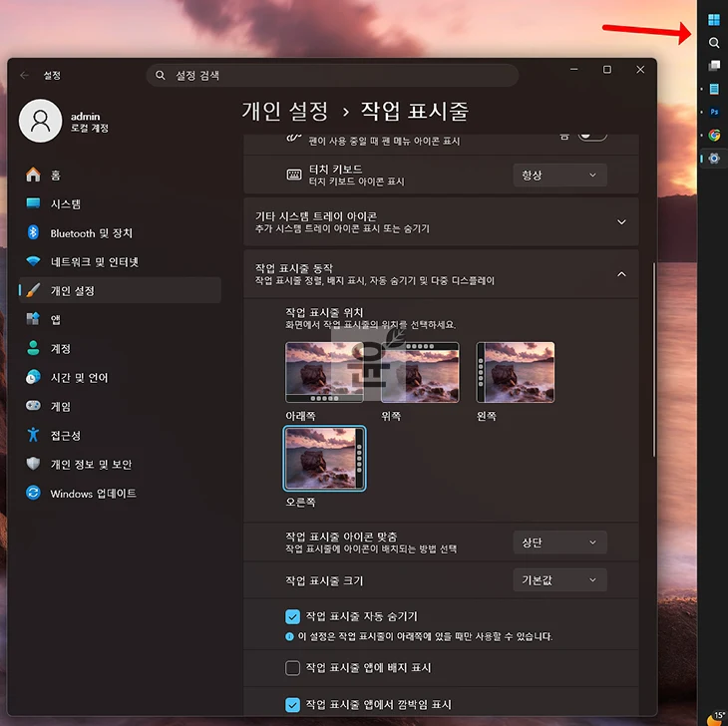
Task: Launch Google Chrome from the taskbar
Action: point(714,135)
